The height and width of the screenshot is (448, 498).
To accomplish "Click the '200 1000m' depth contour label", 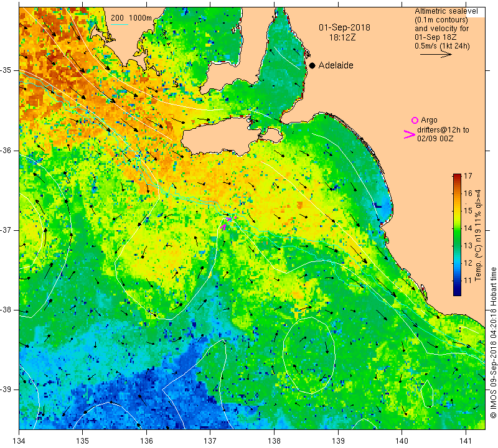I will (x=131, y=18).
